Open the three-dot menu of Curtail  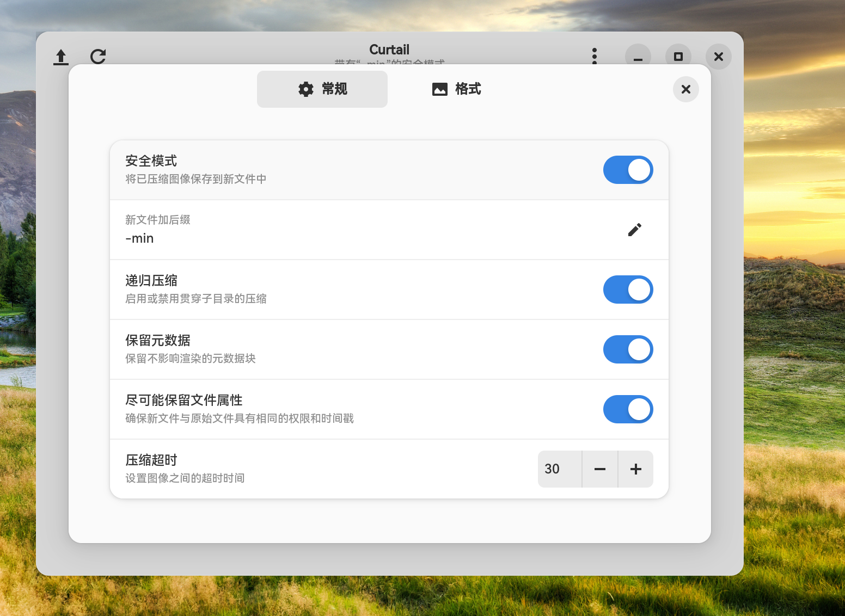[594, 57]
